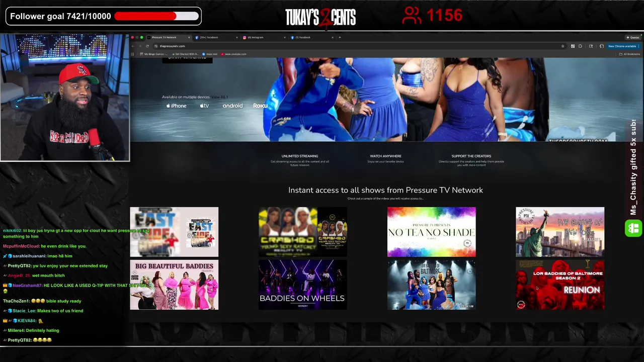This screenshot has width=644, height=362.
Task: Click the Roku device logo
Action: (260, 106)
